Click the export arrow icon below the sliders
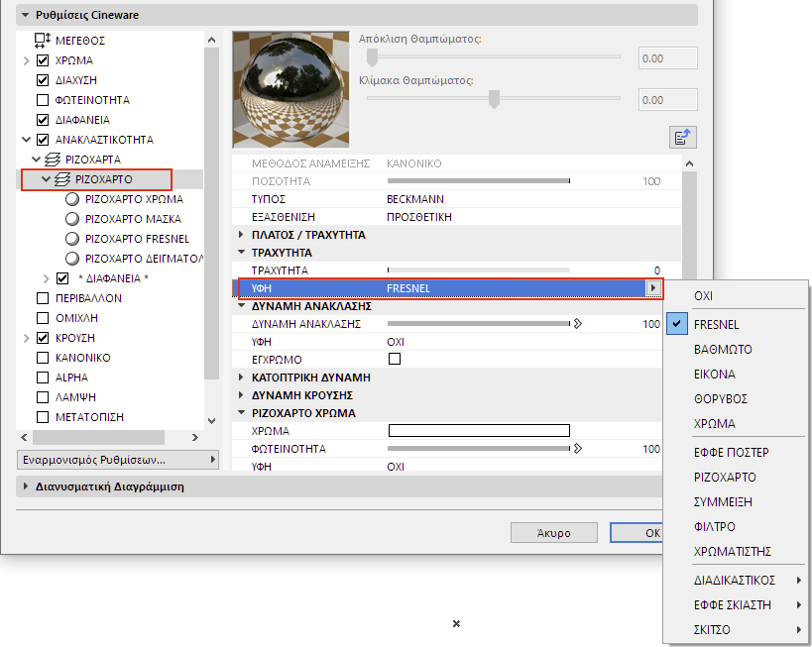This screenshot has height=647, width=812. 683,136
